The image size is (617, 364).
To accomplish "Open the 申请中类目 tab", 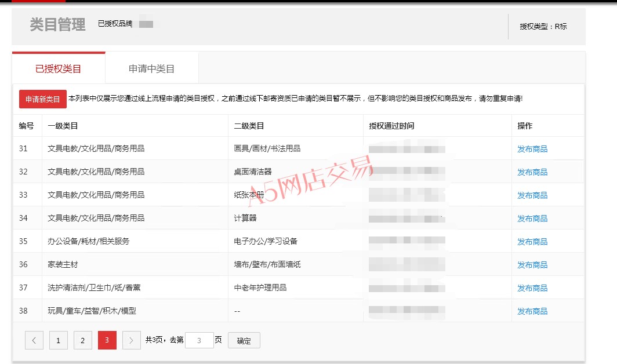I will [x=151, y=69].
